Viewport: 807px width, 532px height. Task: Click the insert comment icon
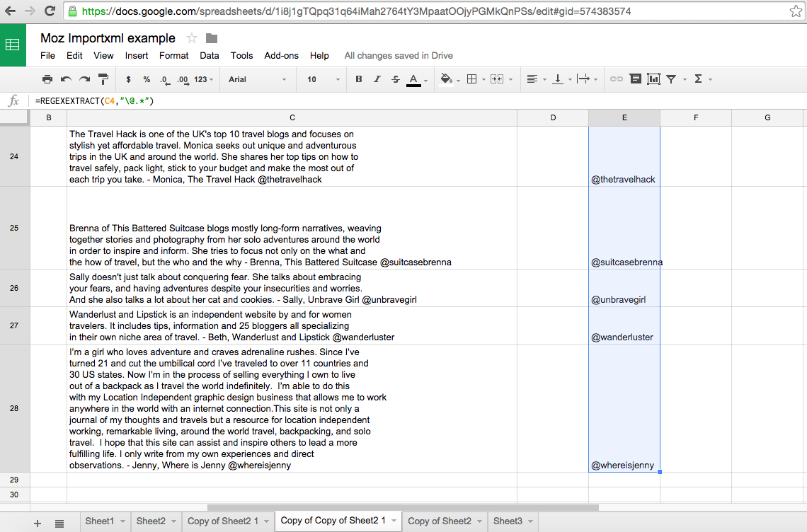[636, 79]
